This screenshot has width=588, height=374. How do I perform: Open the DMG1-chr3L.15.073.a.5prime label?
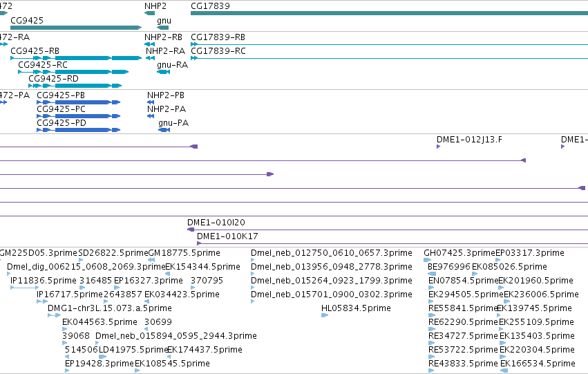click(110, 308)
